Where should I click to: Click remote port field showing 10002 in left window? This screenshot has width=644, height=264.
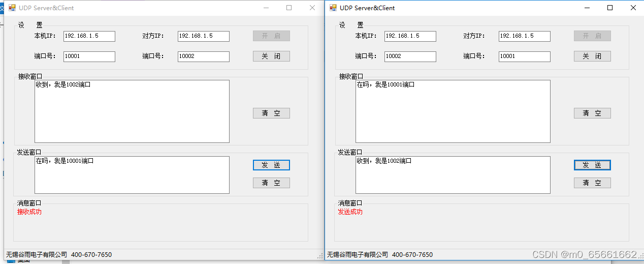(204, 56)
